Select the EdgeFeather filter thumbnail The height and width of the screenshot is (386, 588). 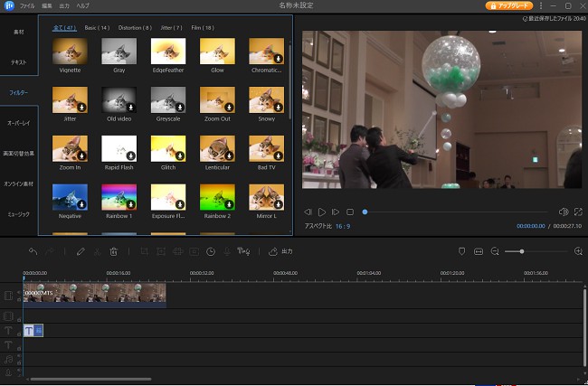click(168, 51)
